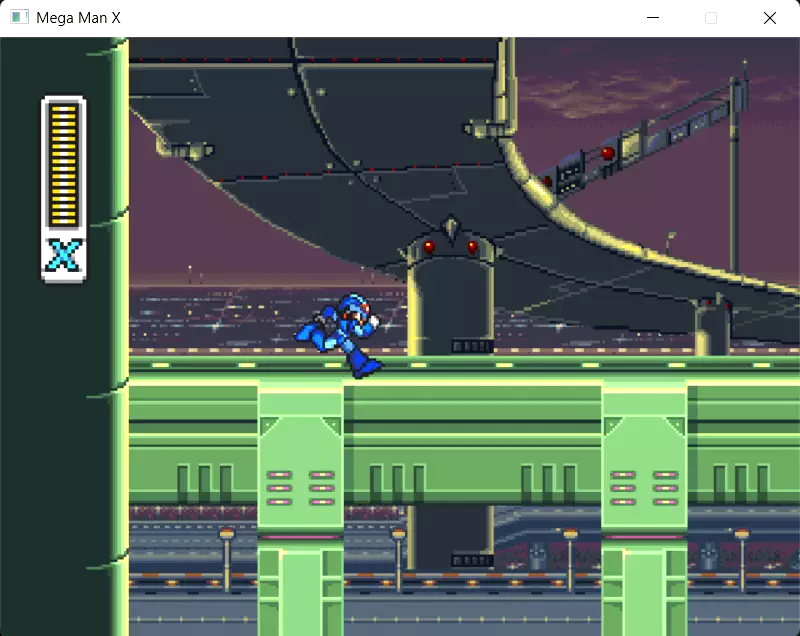Close the Mega Man X window
Image resolution: width=800 pixels, height=636 pixels.
(769, 18)
